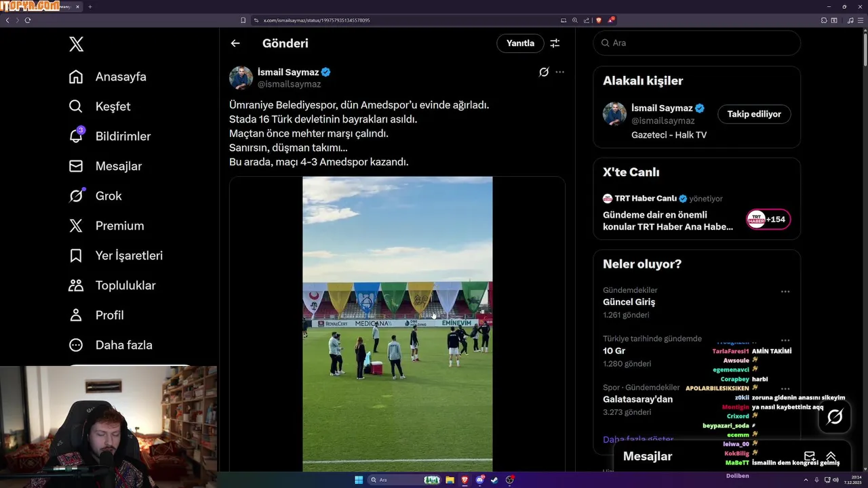Click the browser address bar URL

pos(317,20)
